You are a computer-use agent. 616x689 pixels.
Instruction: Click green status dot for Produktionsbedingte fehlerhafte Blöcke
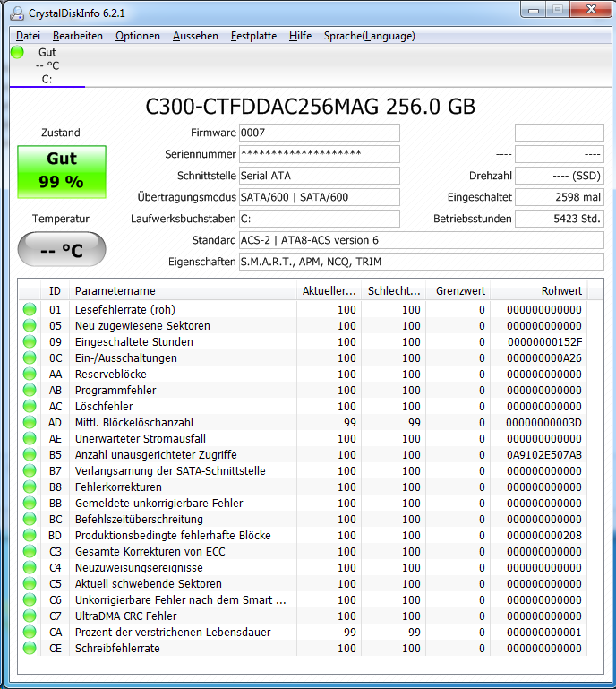(x=30, y=535)
